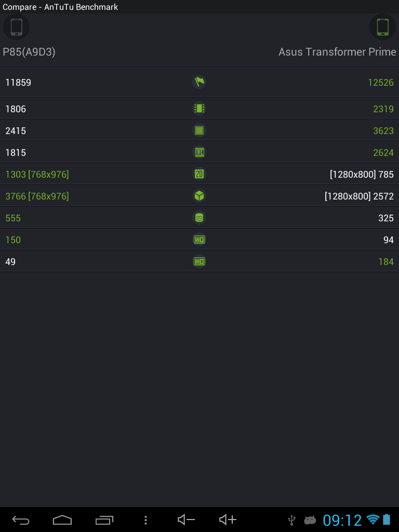Open the three-dot overflow menu
The width and height of the screenshot is (399, 532).
(x=146, y=520)
